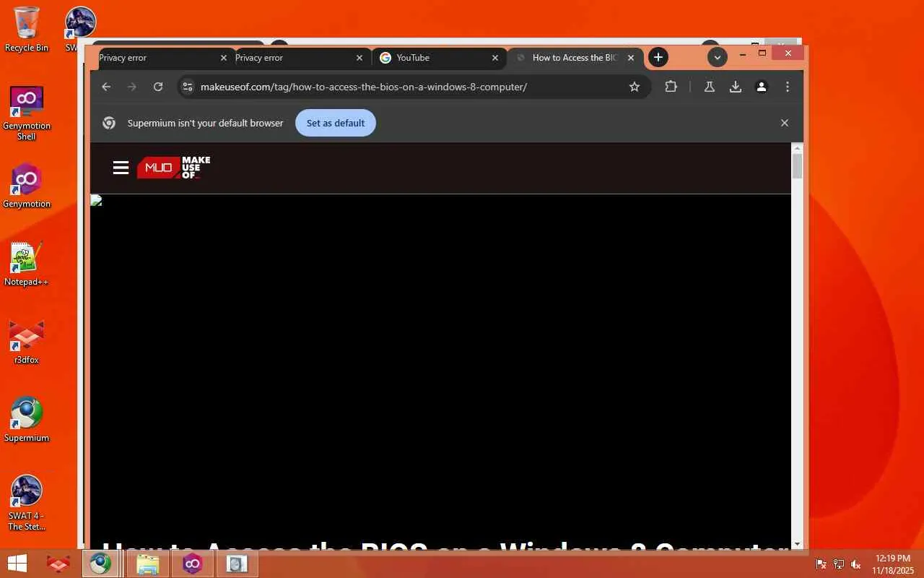
Task: Select the r3dfox desktop shortcut
Action: 27,342
